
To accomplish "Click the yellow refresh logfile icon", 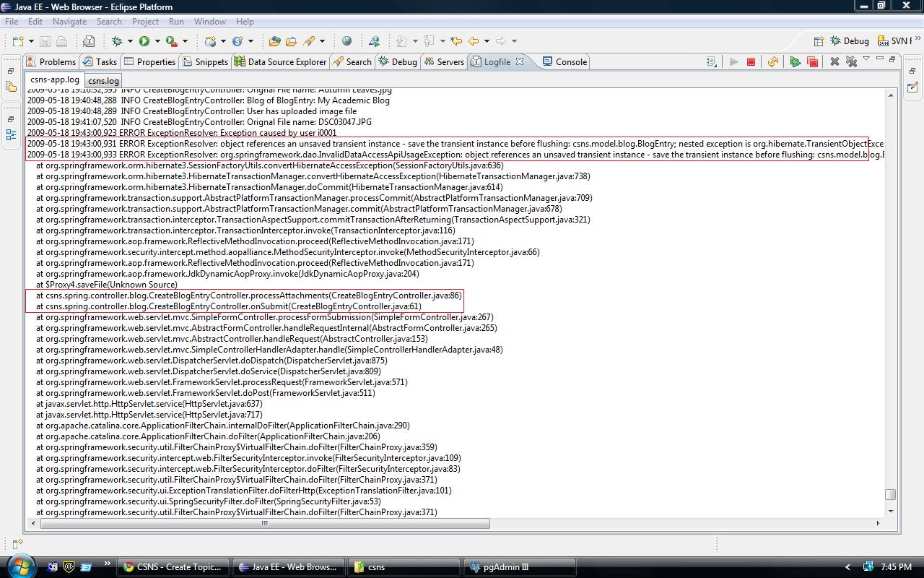I will click(772, 62).
